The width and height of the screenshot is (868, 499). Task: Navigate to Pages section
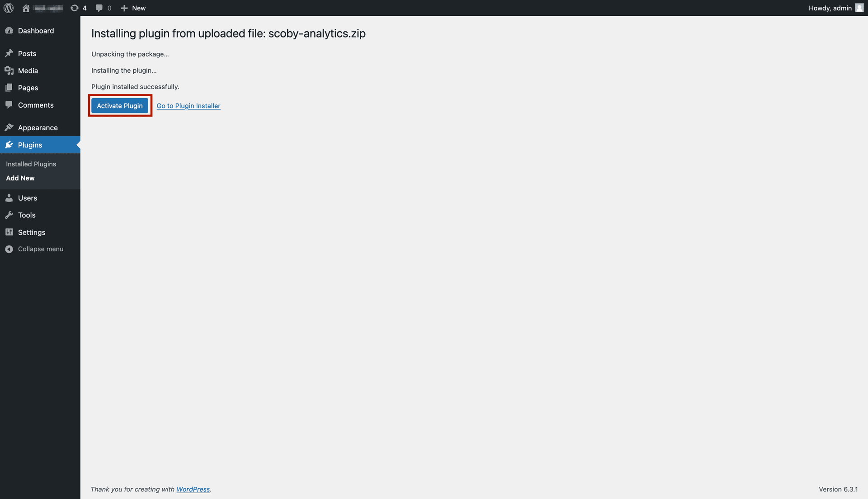pyautogui.click(x=28, y=88)
